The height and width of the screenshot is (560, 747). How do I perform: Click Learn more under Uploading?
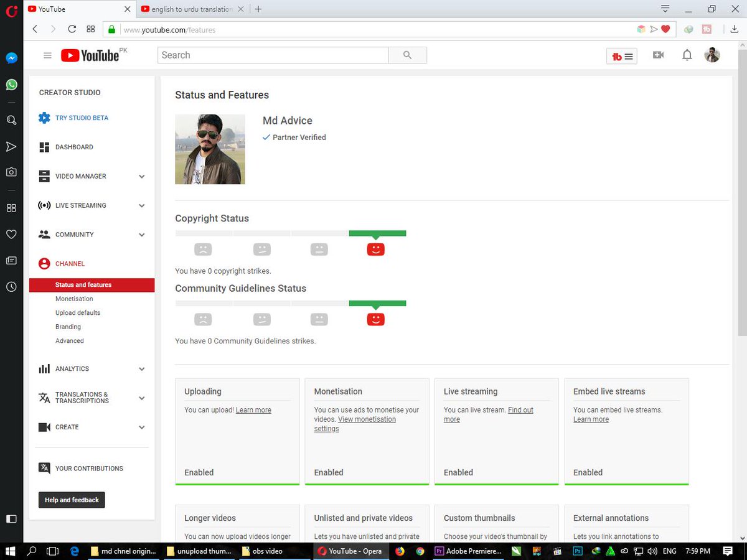point(253,410)
